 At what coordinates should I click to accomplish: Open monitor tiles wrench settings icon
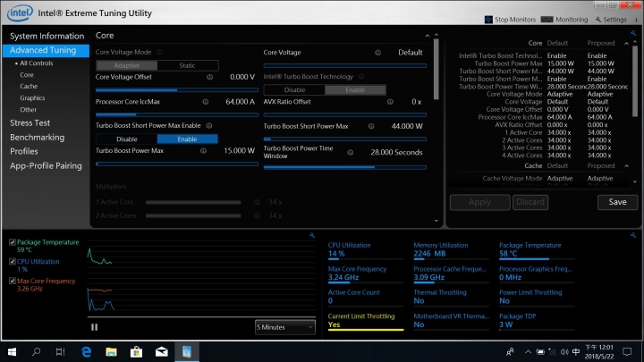tap(633, 235)
